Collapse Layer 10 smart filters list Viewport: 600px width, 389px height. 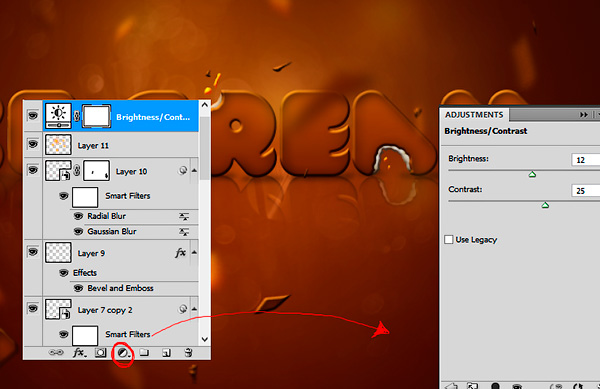pyautogui.click(x=194, y=170)
